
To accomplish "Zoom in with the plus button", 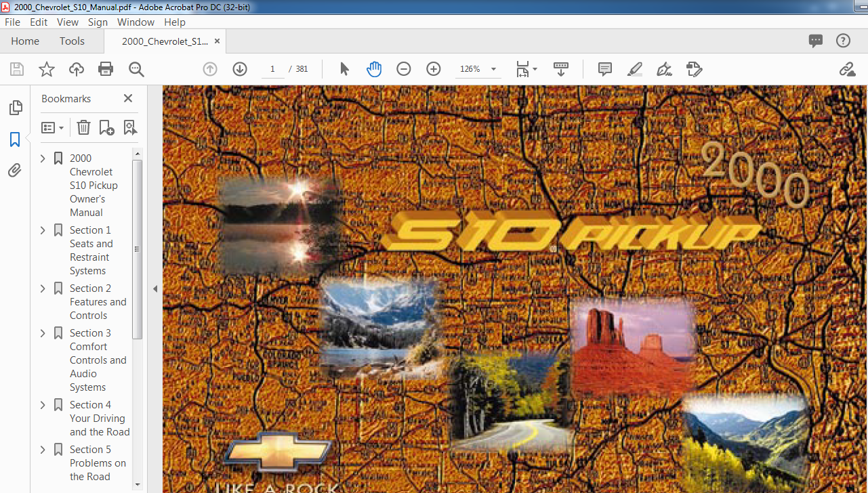I will coord(434,69).
